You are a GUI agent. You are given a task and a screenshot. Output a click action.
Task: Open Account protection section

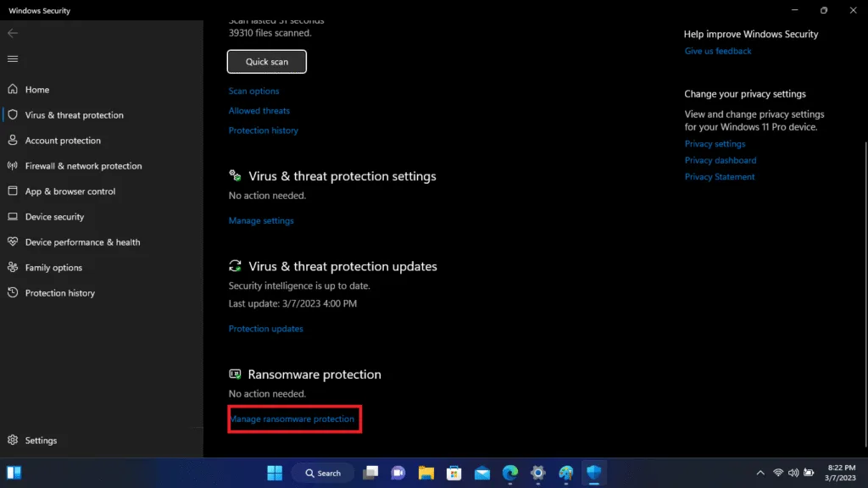tap(63, 141)
